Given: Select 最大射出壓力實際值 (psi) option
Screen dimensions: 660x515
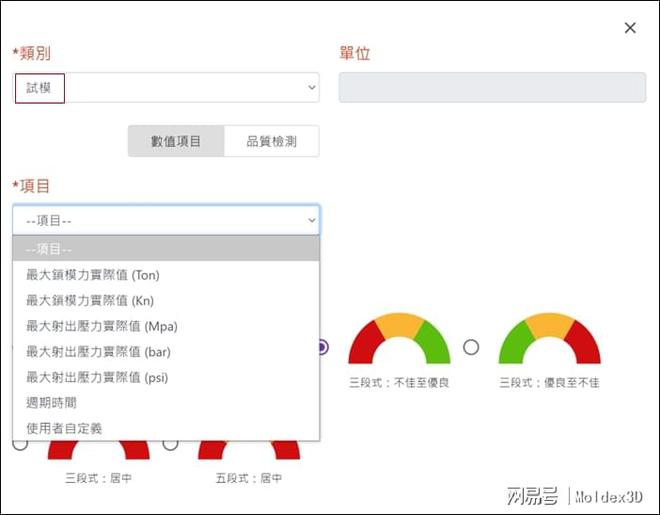Looking at the screenshot, I should point(166,377).
